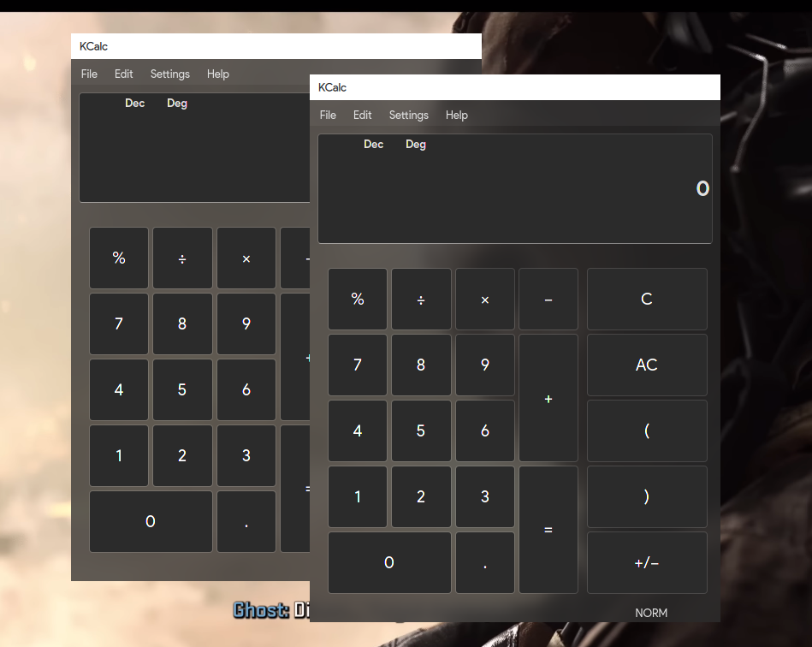Open the Settings menu in the back KCalc window
Image resolution: width=812 pixels, height=647 pixels.
tap(169, 74)
